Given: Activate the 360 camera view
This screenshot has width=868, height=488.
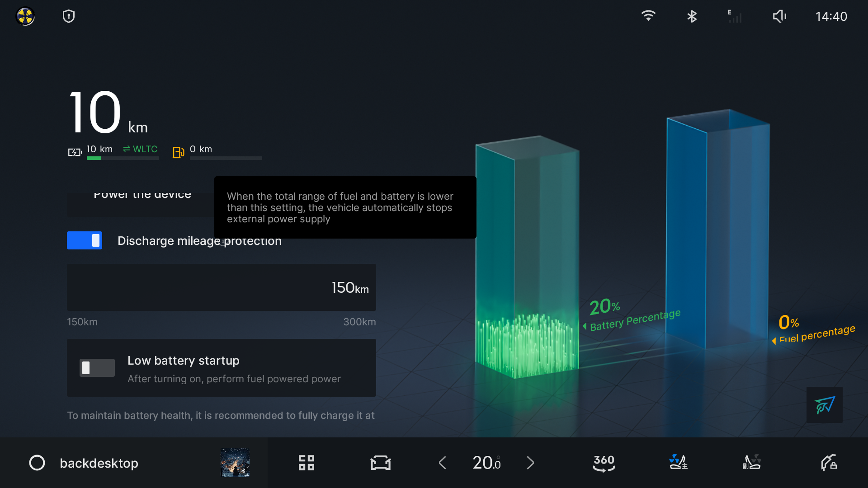Looking at the screenshot, I should [604, 463].
